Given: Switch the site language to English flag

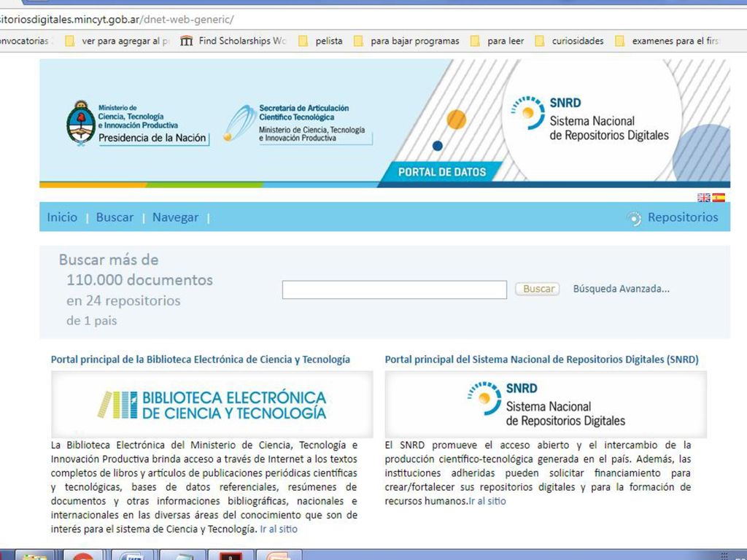Looking at the screenshot, I should pyautogui.click(x=704, y=197).
